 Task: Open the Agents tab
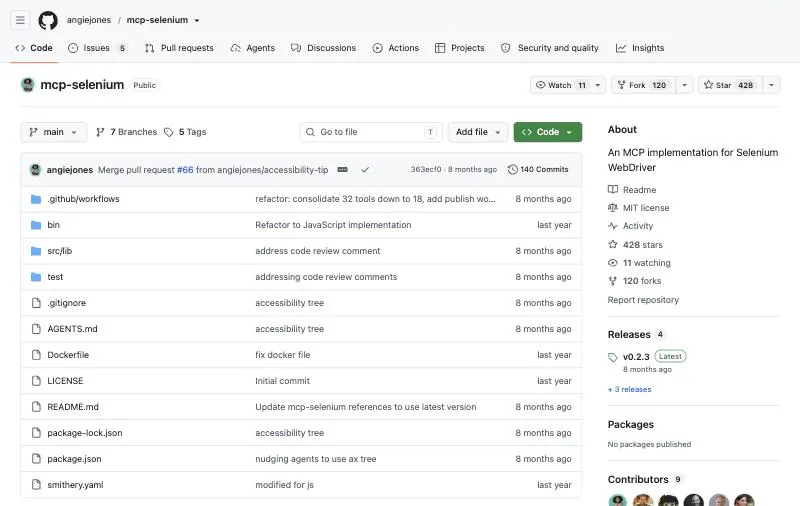click(253, 48)
